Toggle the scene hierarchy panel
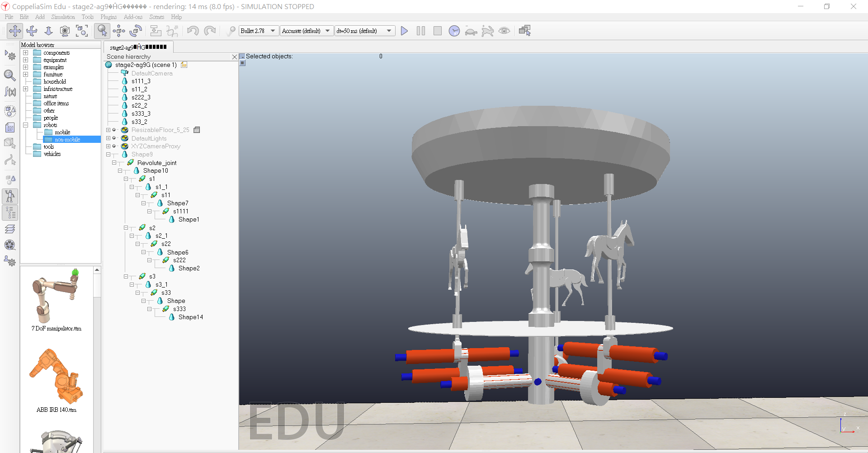The width and height of the screenshot is (868, 453). (10, 212)
